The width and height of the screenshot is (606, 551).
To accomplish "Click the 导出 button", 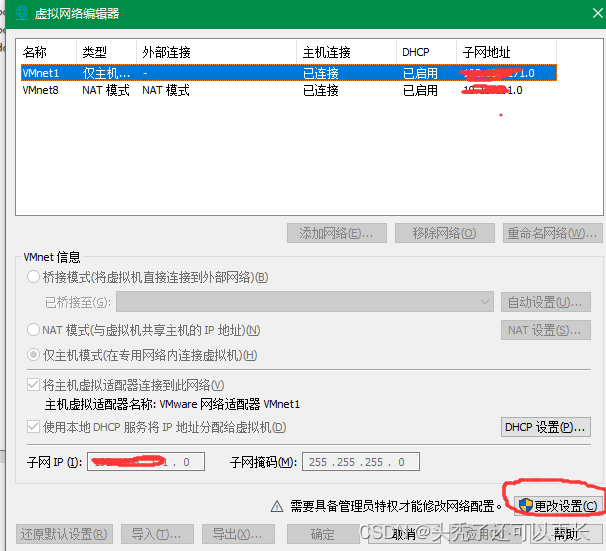I will 238,534.
